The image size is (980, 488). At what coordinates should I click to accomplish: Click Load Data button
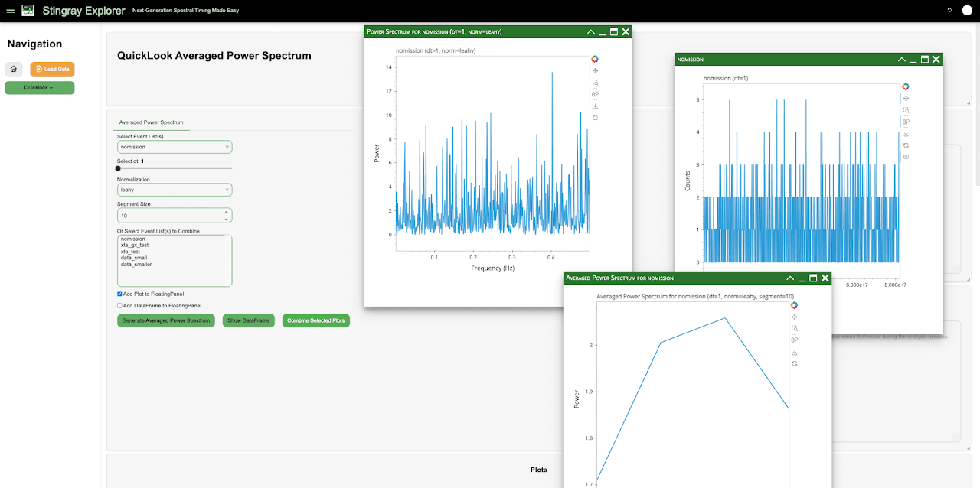[x=52, y=69]
